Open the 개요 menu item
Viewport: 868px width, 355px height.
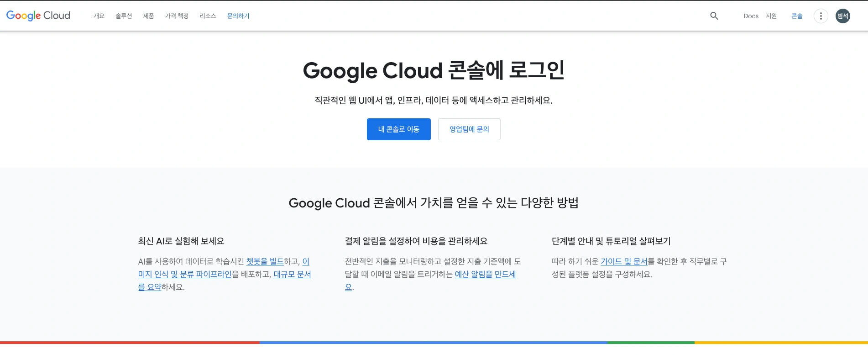click(99, 16)
